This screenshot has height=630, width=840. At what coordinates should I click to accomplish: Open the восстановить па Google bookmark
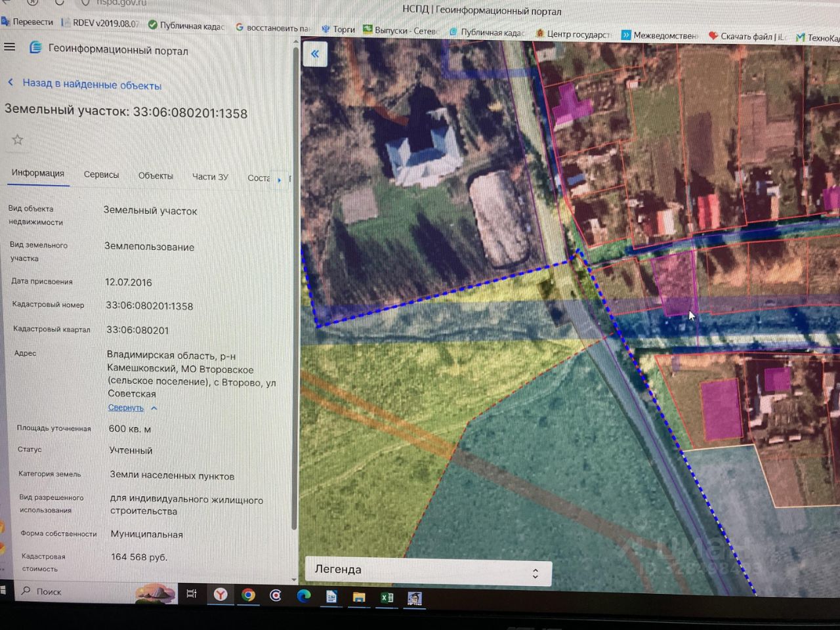(x=272, y=28)
